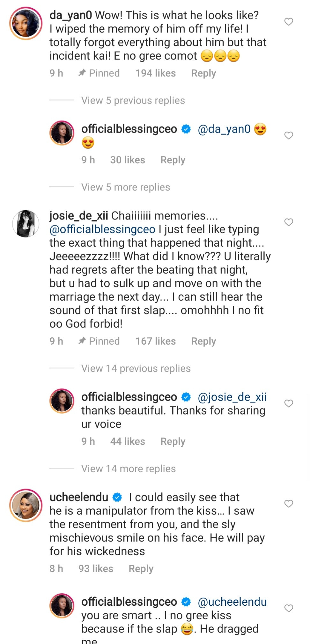Open ucheelendu's profile avatar
This screenshot has width=310, height=644.
click(x=26, y=505)
